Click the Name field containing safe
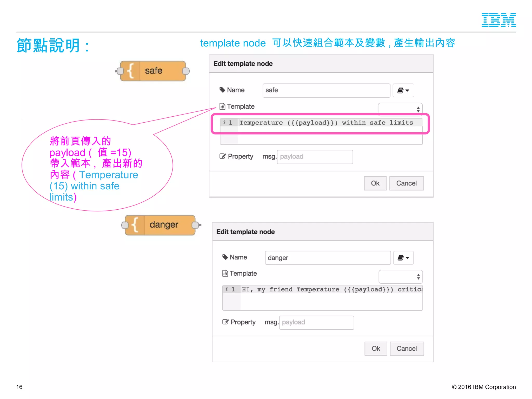 click(x=326, y=90)
